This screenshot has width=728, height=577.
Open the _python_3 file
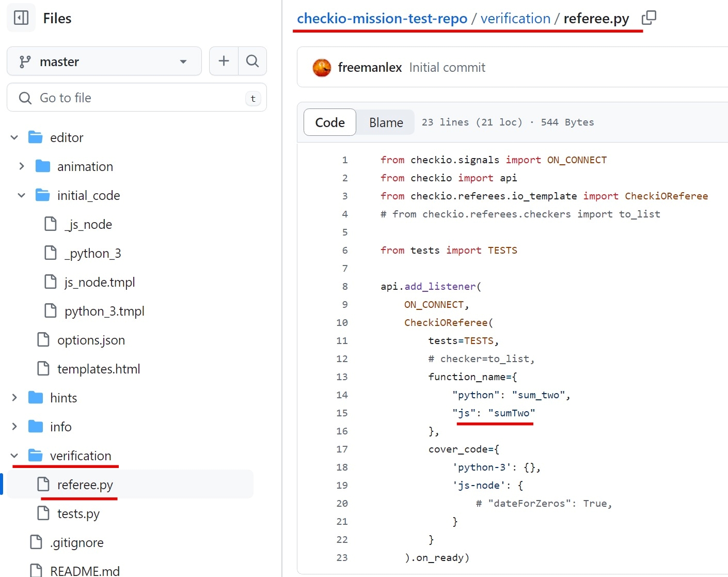93,253
